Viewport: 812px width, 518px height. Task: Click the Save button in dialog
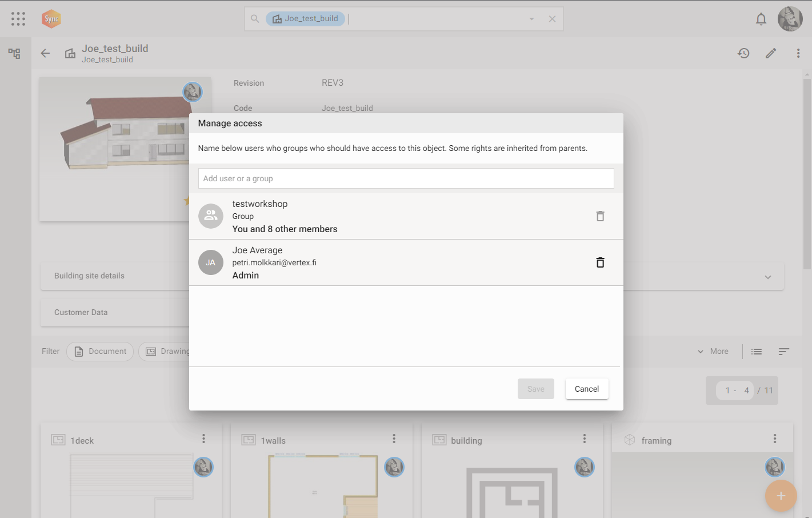pyautogui.click(x=535, y=389)
